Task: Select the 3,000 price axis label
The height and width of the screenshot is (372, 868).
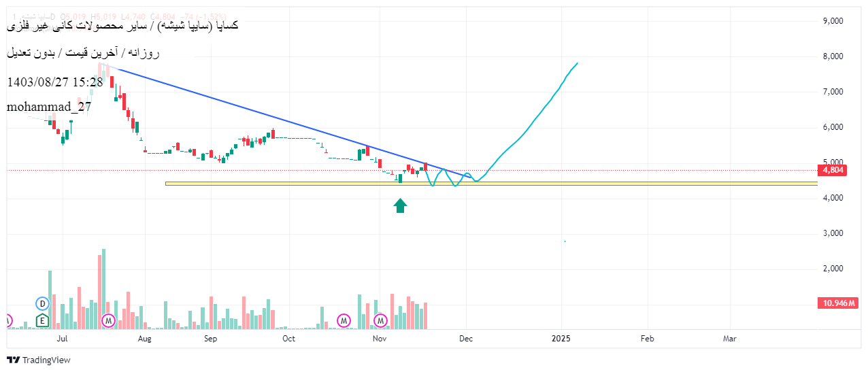Action: [833, 233]
